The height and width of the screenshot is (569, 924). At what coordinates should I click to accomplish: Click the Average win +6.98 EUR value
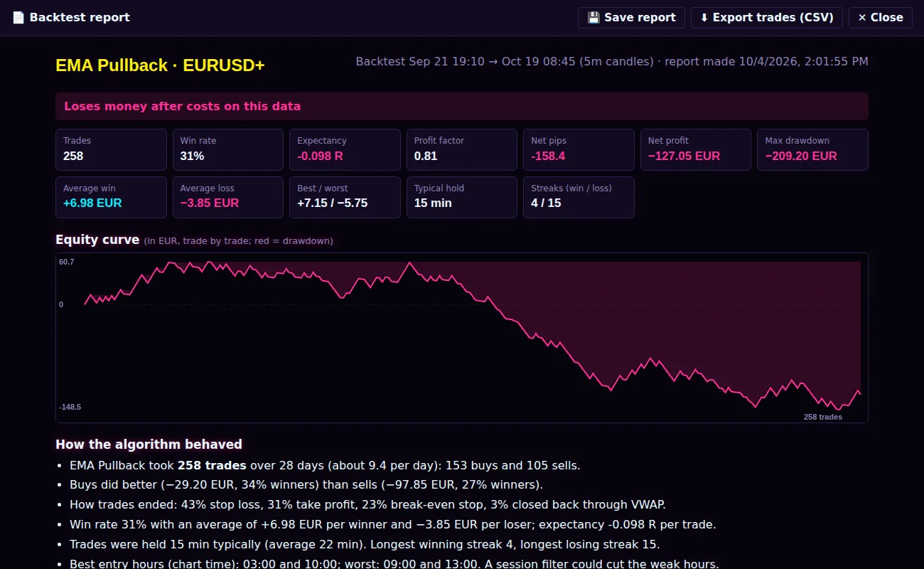[92, 203]
